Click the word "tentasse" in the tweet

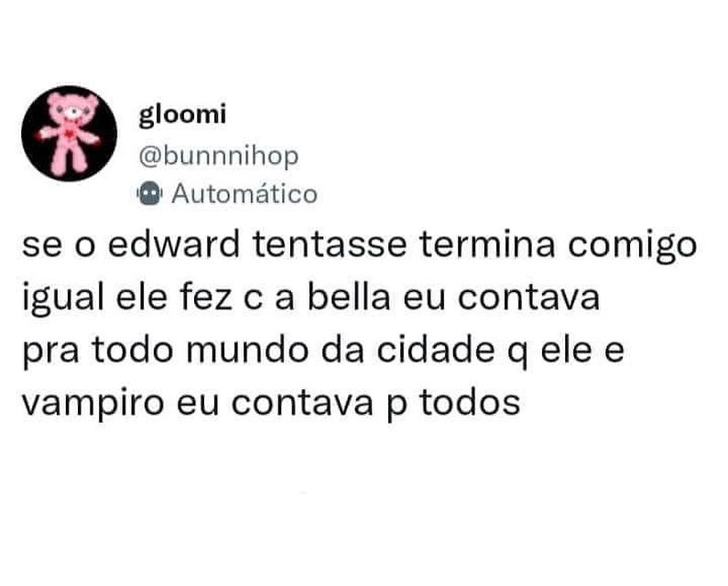pos(330,244)
